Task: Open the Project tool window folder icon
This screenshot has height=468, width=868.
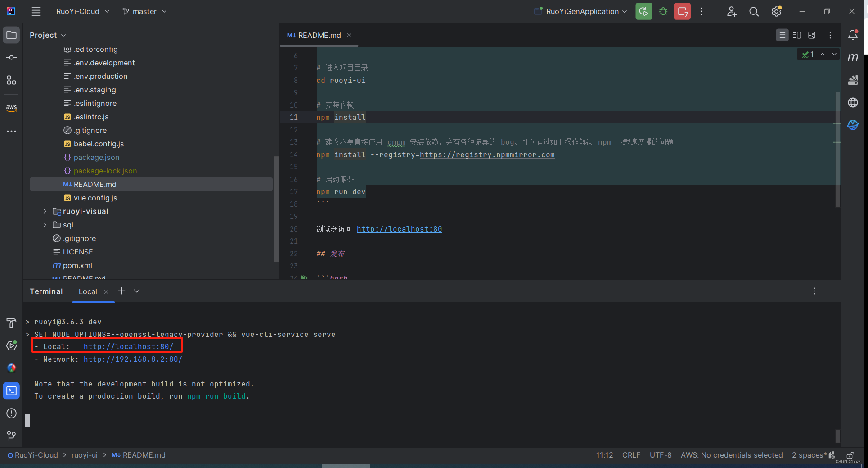Action: [11, 35]
